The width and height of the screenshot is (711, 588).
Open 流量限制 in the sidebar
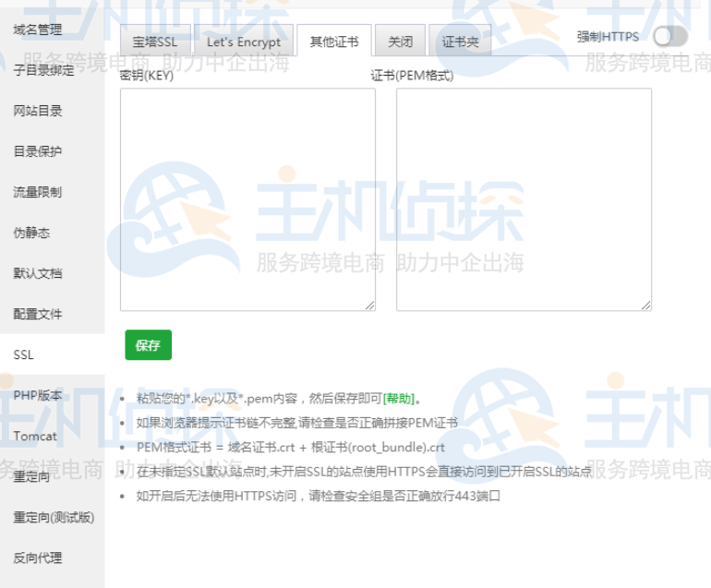click(x=38, y=192)
